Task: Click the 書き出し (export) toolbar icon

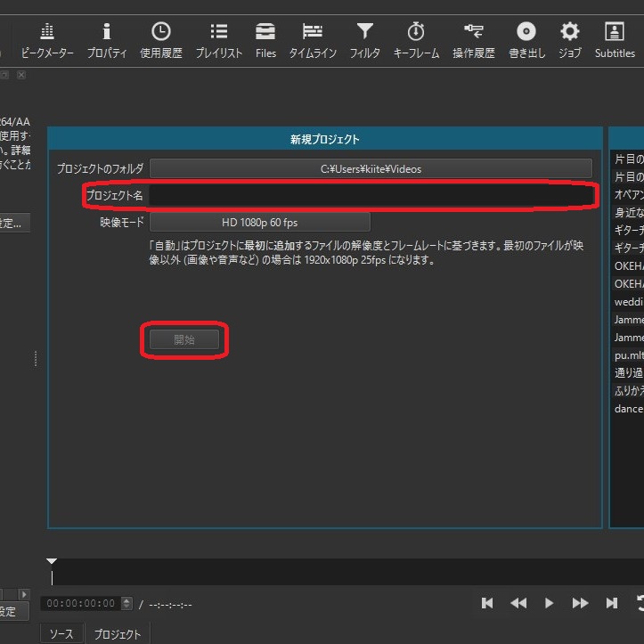Action: coord(526,40)
